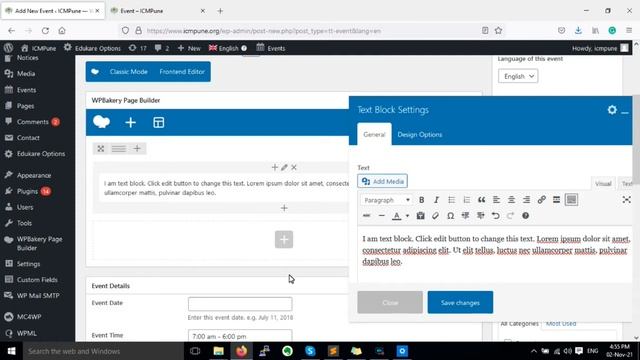Insert special character omega icon

pyautogui.click(x=450, y=216)
